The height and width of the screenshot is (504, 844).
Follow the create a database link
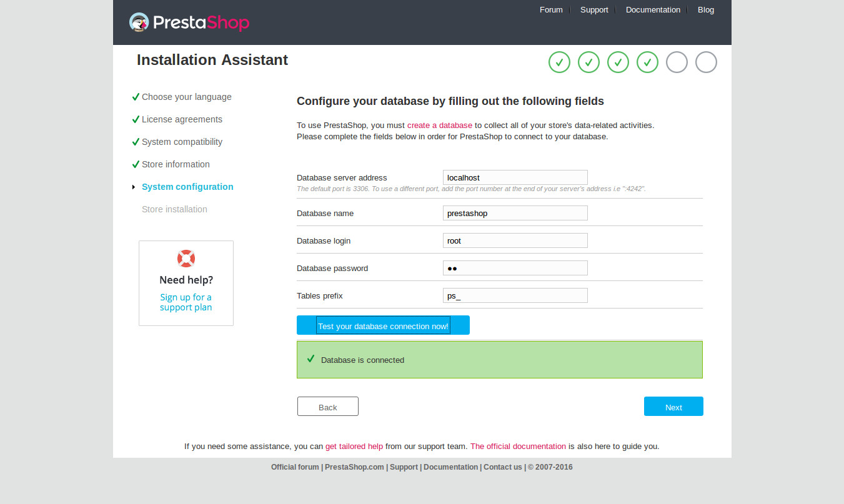click(440, 126)
